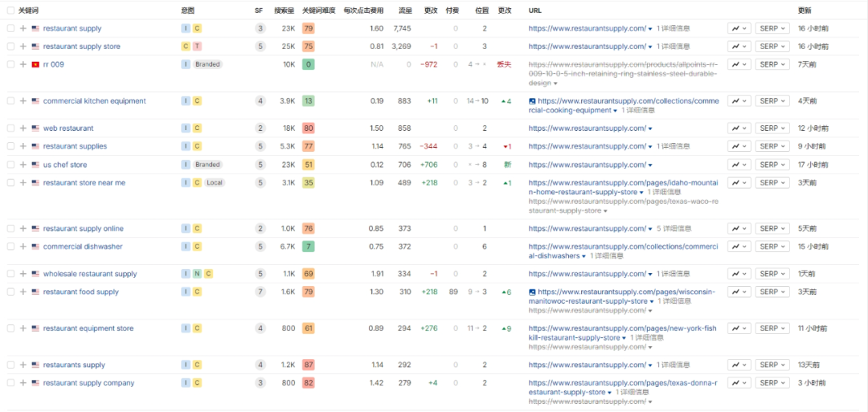Click 'Local' intent tag on 'restaurant store near me'
Screen dimensions: 868x412
215,183
